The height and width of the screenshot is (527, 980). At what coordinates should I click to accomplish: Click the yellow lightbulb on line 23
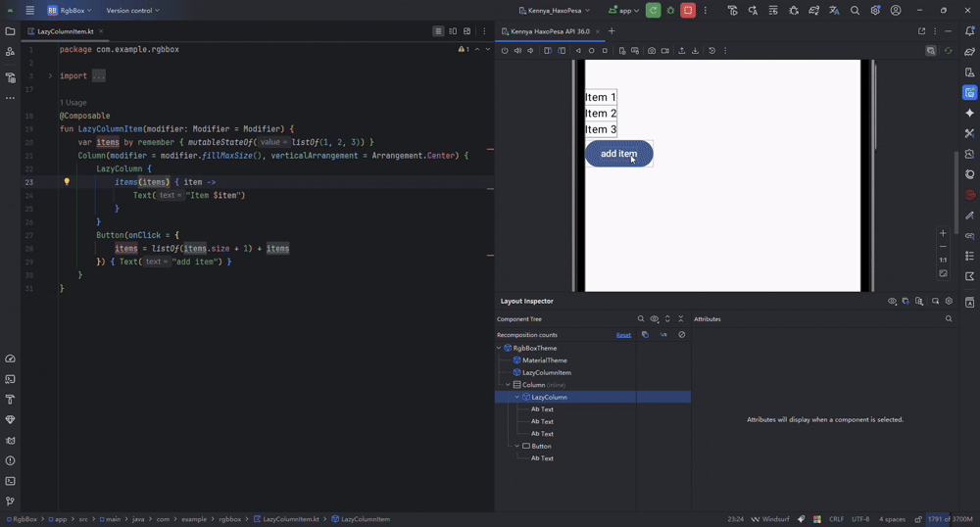(x=67, y=182)
